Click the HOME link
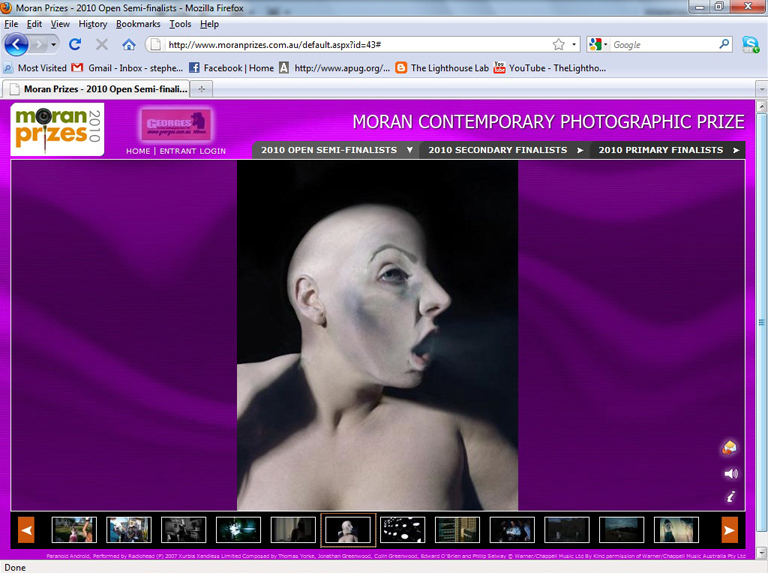Screen dimensions: 768x573 [138, 151]
